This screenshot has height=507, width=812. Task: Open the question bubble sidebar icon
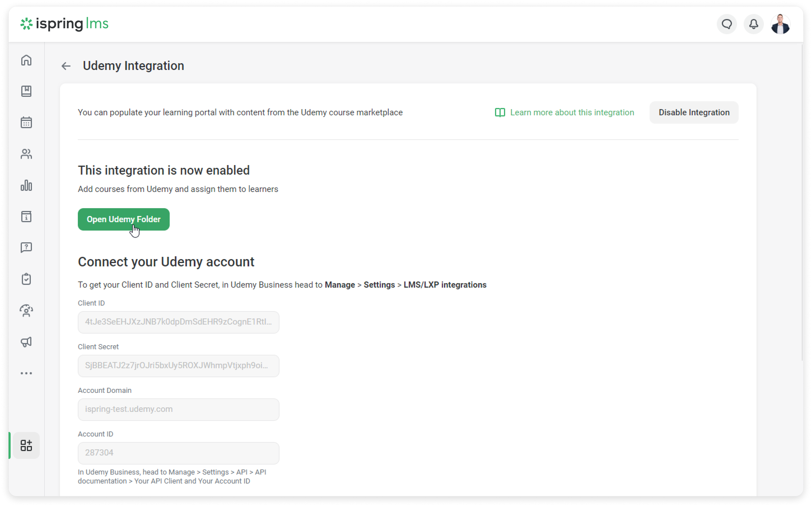click(x=26, y=248)
